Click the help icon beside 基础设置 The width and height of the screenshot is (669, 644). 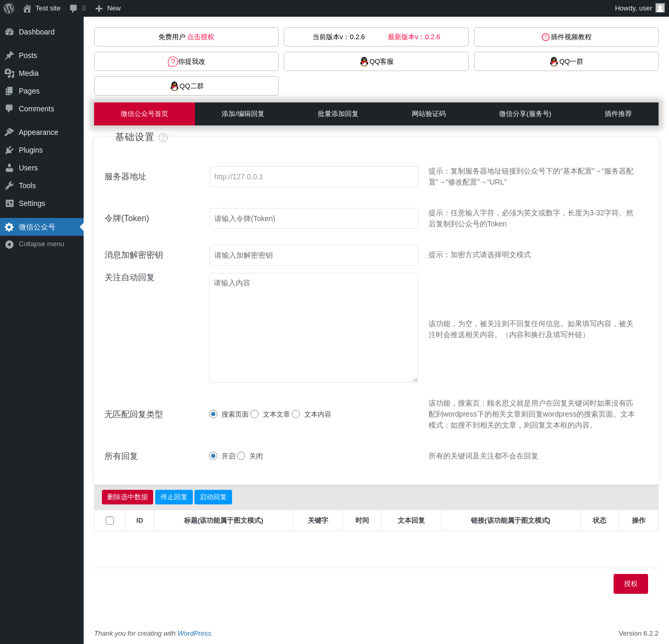[x=163, y=137]
